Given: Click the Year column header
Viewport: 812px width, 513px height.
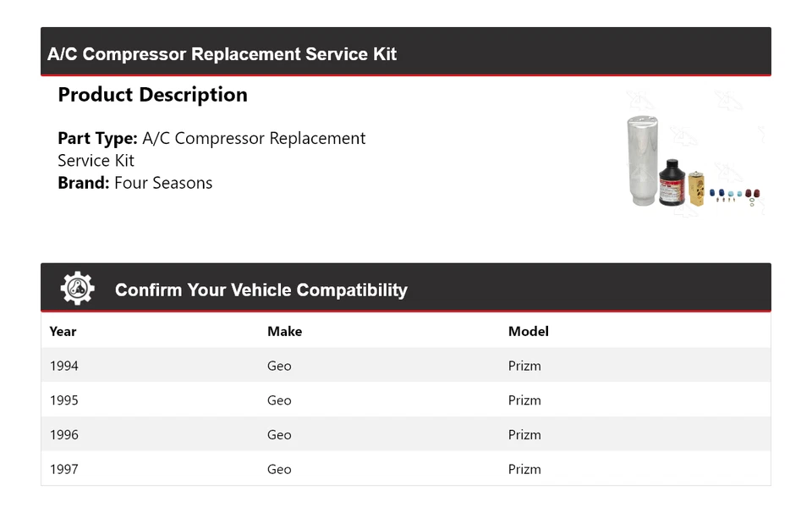Looking at the screenshot, I should pos(63,332).
